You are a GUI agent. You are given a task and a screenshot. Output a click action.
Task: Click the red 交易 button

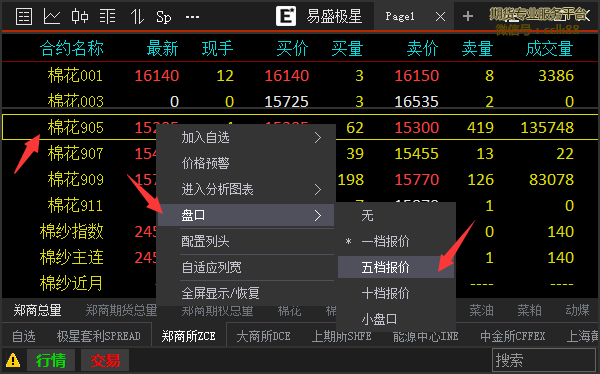tap(105, 360)
